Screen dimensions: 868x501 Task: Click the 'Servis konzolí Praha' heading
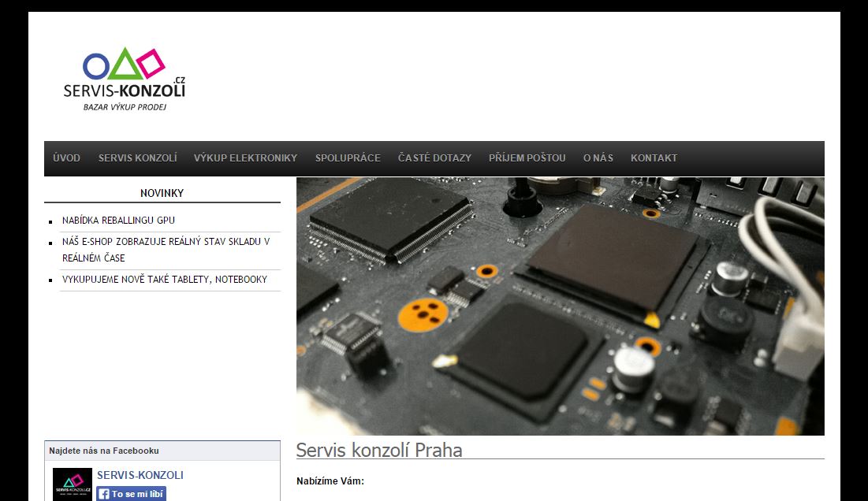coord(379,450)
